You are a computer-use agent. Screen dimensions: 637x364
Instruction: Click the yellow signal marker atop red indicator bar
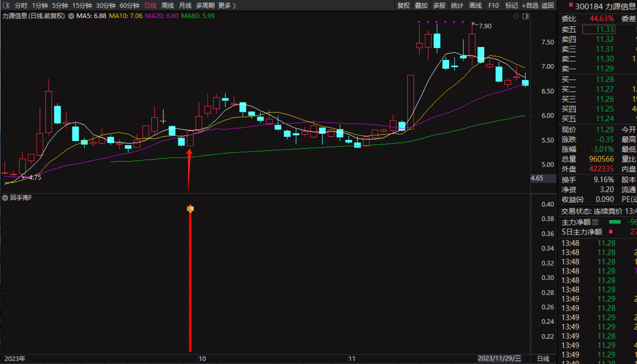[190, 209]
